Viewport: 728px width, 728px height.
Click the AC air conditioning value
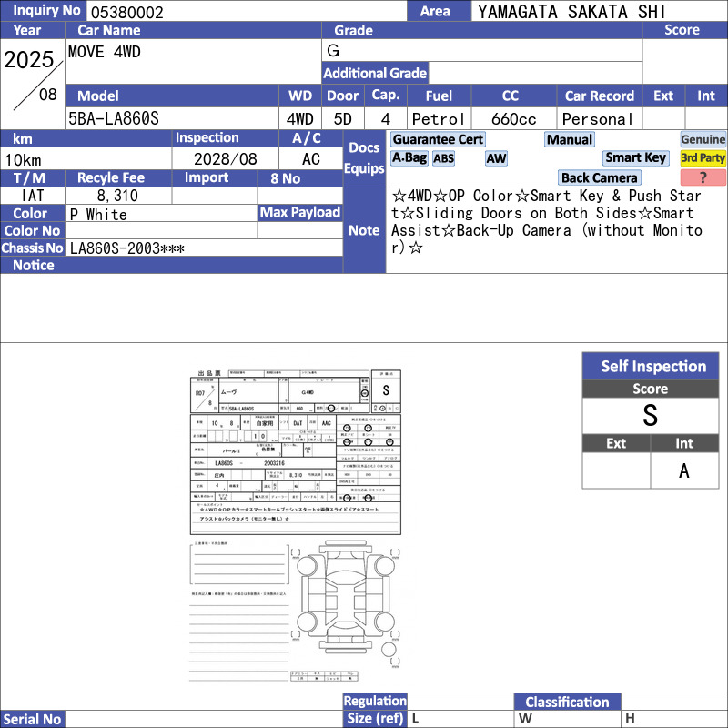[x=311, y=159]
